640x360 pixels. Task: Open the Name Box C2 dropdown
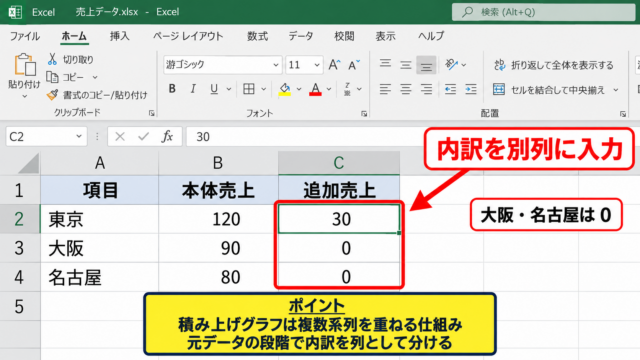pos(79,136)
